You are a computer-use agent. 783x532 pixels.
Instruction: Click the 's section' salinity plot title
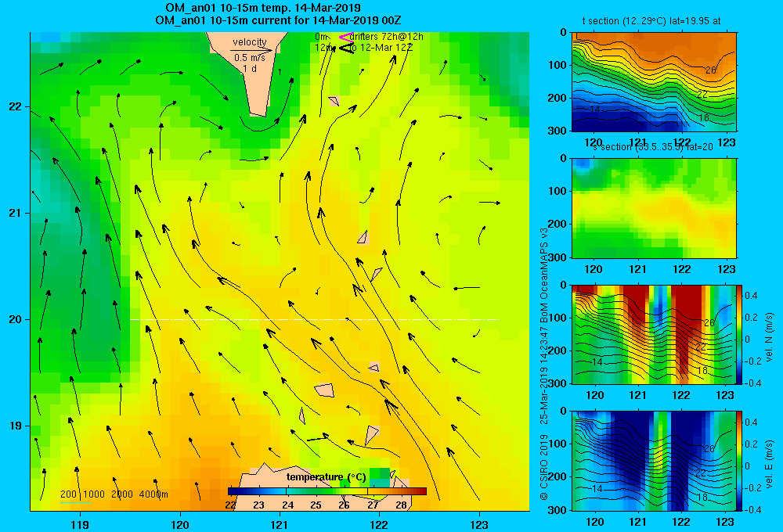click(x=653, y=147)
